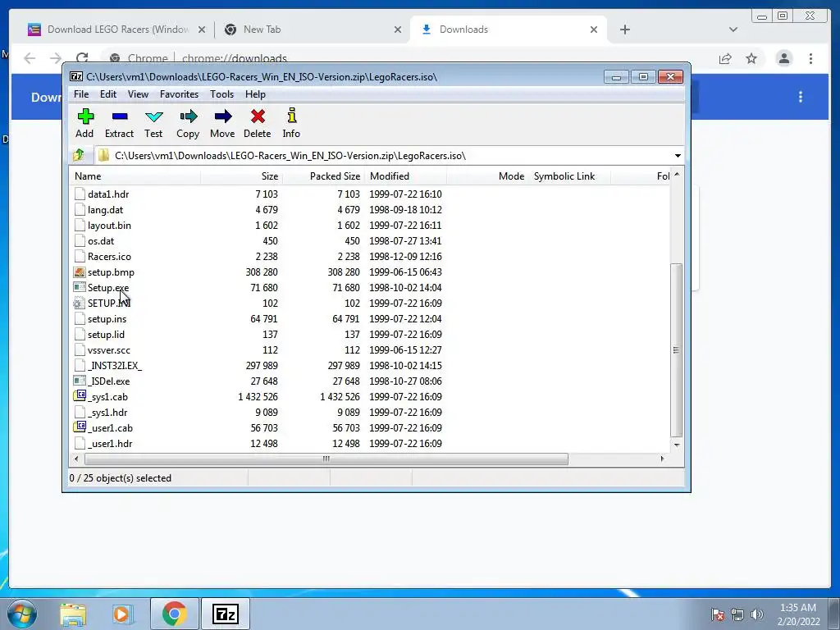
Task: Select the _ISDel.exe file icon
Action: coord(80,381)
